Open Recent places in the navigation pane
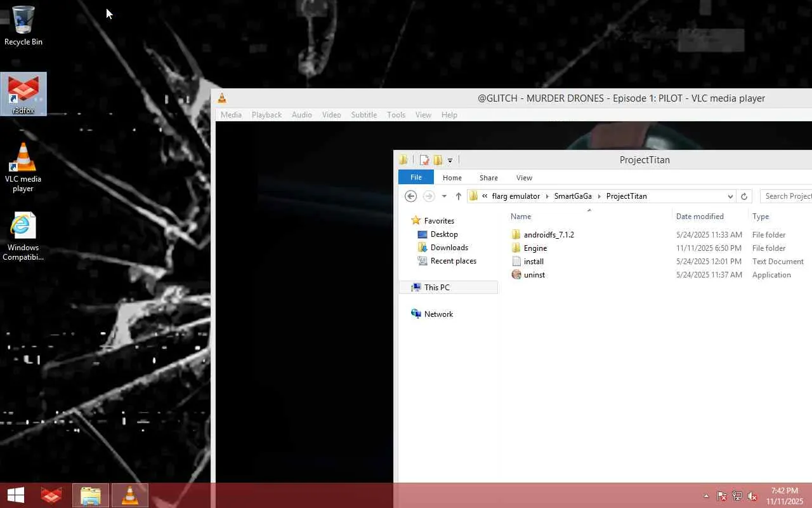This screenshot has height=508, width=812. click(453, 261)
